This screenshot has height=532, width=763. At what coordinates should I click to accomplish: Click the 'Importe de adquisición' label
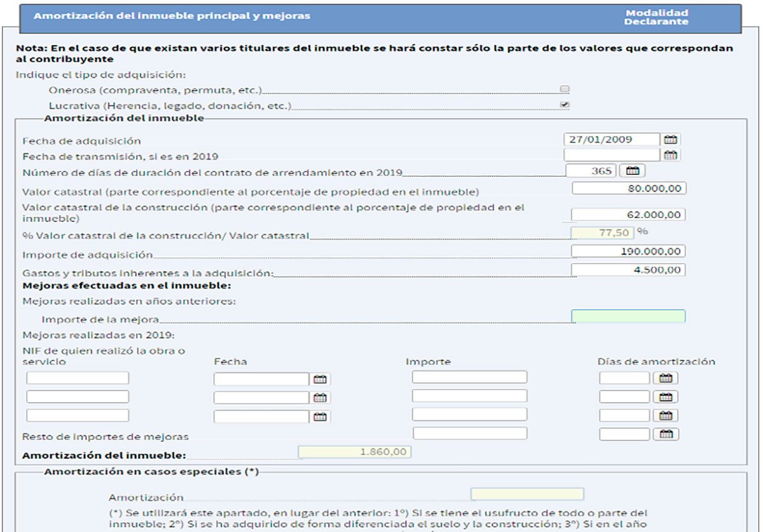pos(87,255)
